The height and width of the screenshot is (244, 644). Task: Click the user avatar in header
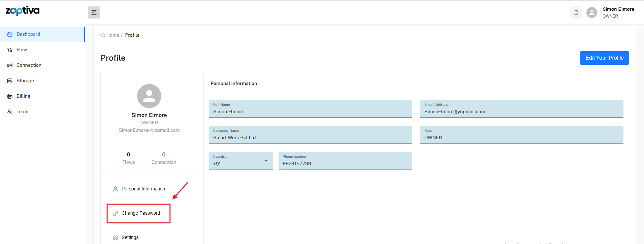click(x=591, y=12)
